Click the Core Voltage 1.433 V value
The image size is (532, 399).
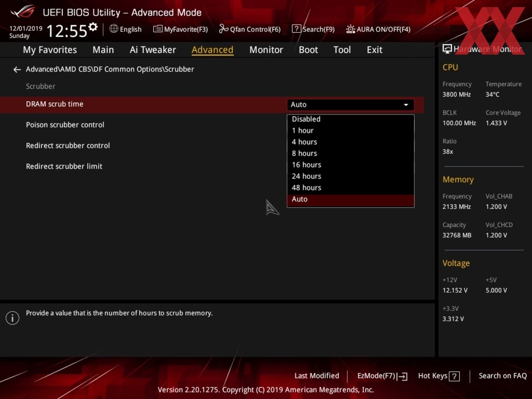pos(496,123)
